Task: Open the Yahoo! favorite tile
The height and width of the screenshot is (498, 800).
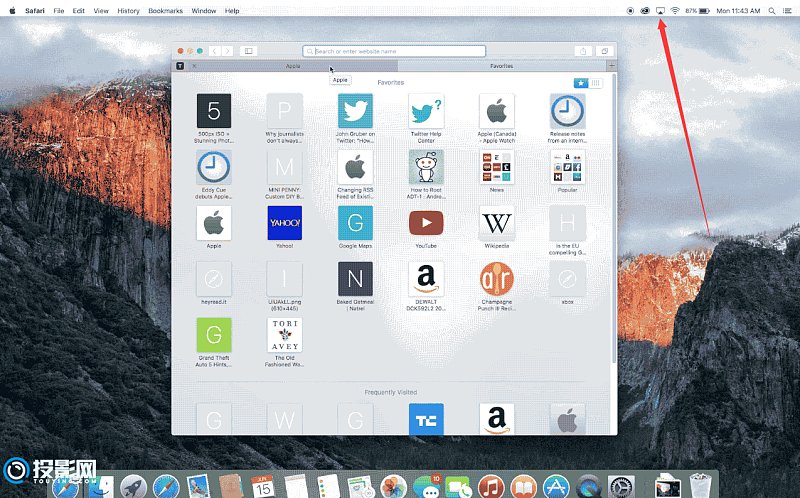Action: (x=284, y=223)
